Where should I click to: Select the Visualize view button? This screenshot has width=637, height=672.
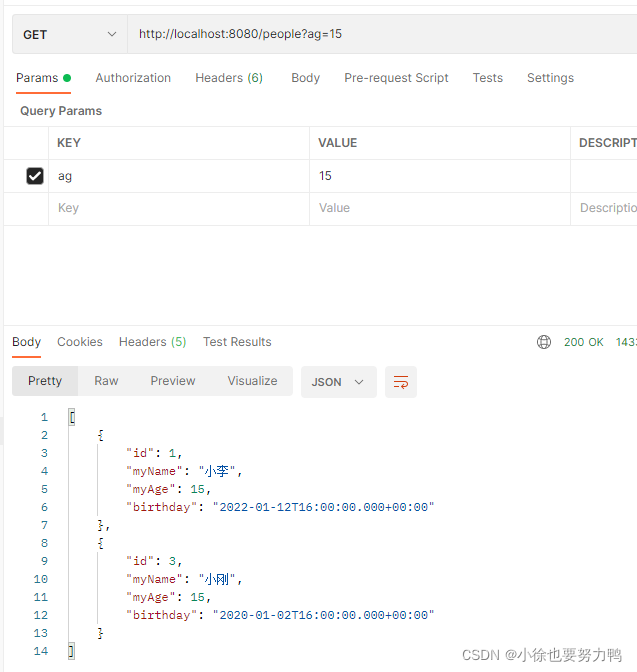point(252,381)
